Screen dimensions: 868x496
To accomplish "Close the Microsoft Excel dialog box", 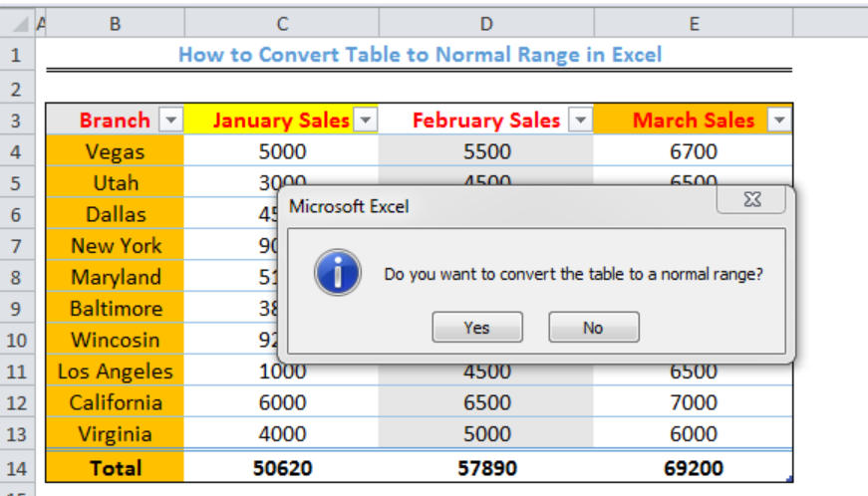I will [x=751, y=199].
